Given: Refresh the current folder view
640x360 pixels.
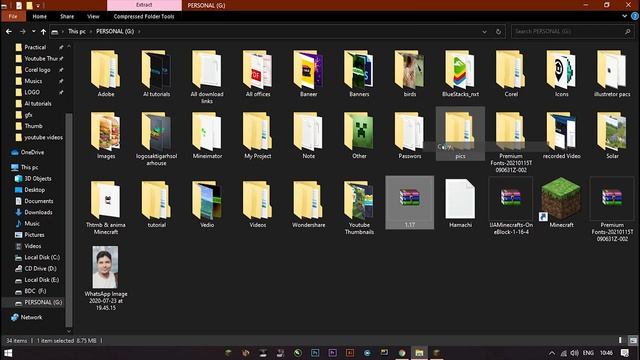Looking at the screenshot, I should [498, 31].
